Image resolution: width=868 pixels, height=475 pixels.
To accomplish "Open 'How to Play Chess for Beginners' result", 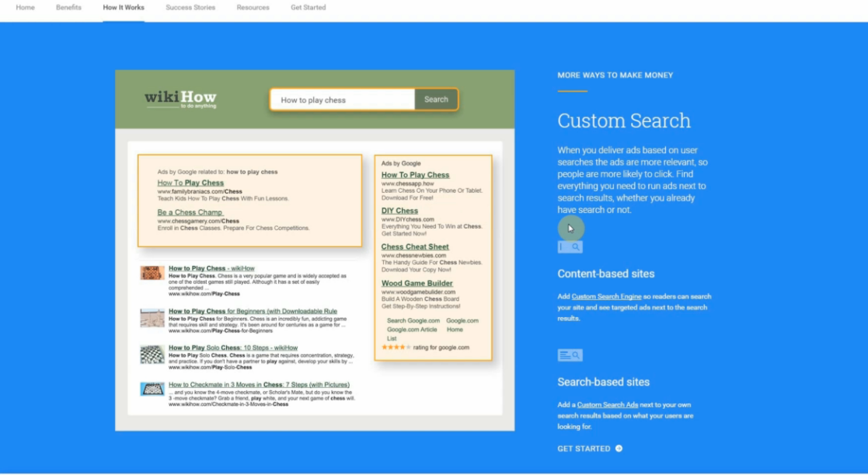I will (x=253, y=311).
